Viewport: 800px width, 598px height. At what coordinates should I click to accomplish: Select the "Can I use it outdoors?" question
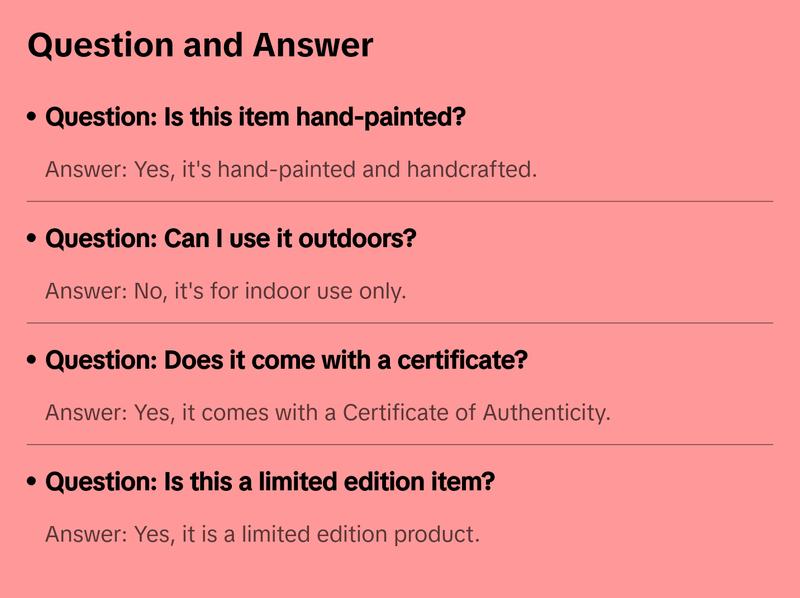point(231,239)
